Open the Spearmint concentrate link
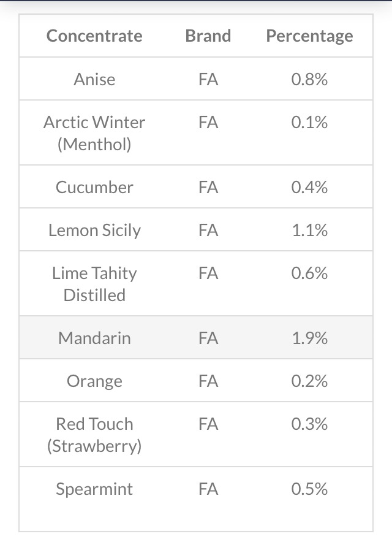 click(x=94, y=489)
